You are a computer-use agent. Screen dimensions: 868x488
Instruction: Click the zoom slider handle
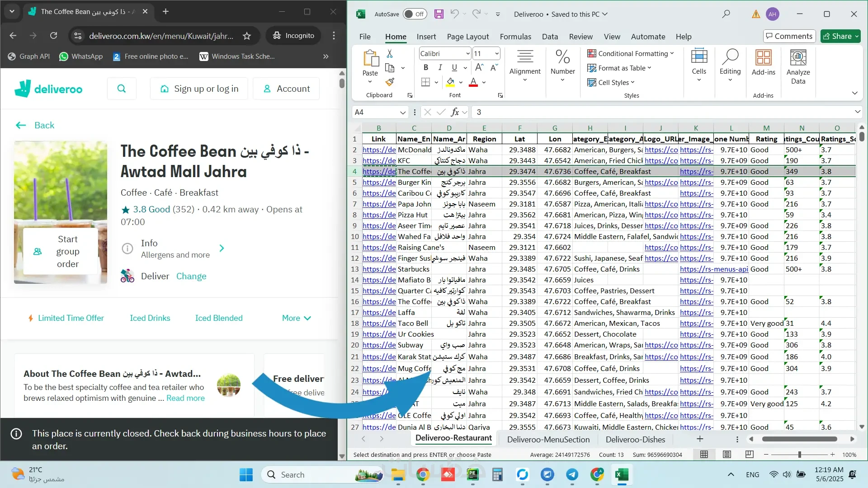799,455
